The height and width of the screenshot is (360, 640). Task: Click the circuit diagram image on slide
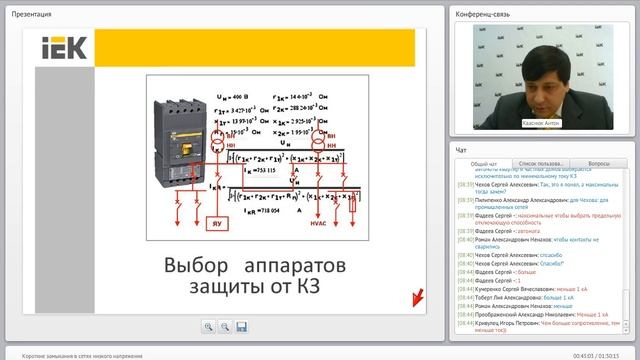pyautogui.click(x=258, y=158)
